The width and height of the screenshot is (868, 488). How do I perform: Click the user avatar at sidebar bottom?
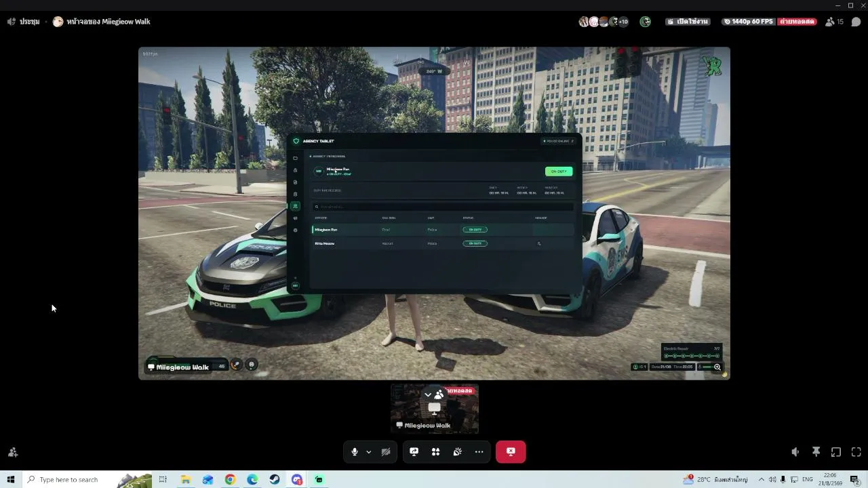pos(295,285)
